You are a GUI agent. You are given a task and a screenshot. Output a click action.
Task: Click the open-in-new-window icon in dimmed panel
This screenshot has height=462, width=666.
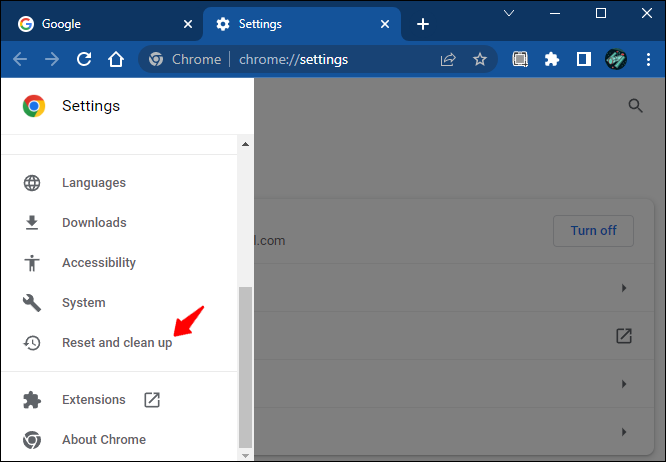point(624,336)
